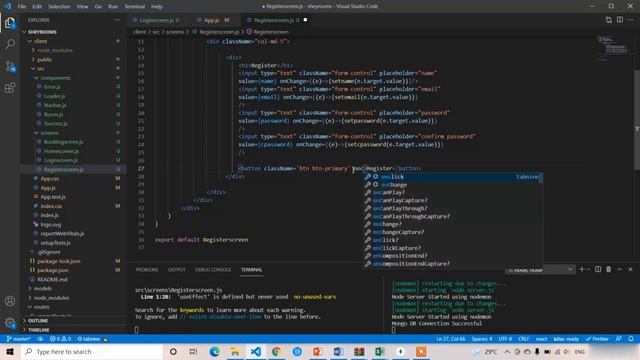Switch to the OUTPUT panel tab
The image size is (640, 360).
(x=177, y=270)
